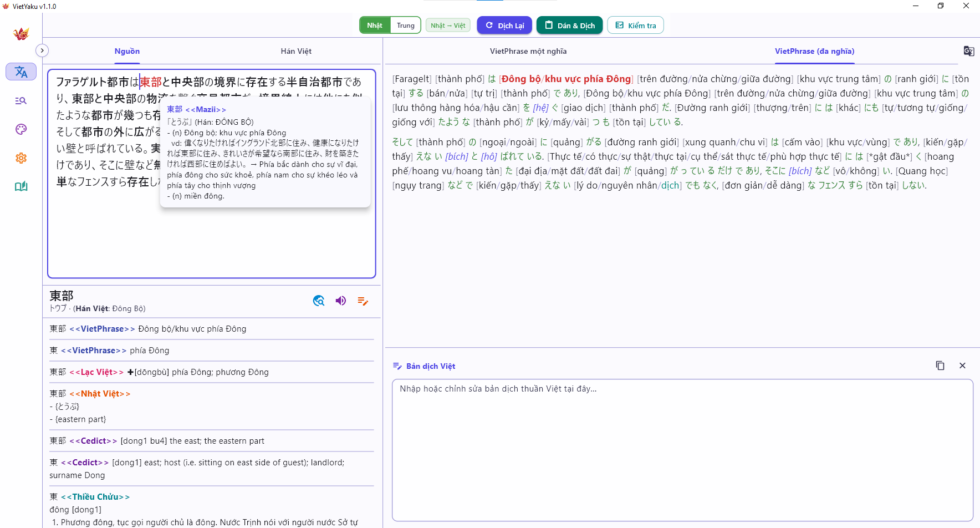Switch to VietPhrase (đa nghĩa) tab

click(x=814, y=51)
